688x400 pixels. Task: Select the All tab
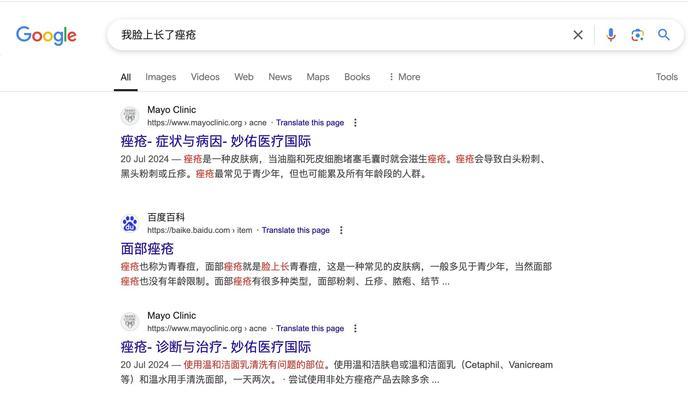coord(125,77)
